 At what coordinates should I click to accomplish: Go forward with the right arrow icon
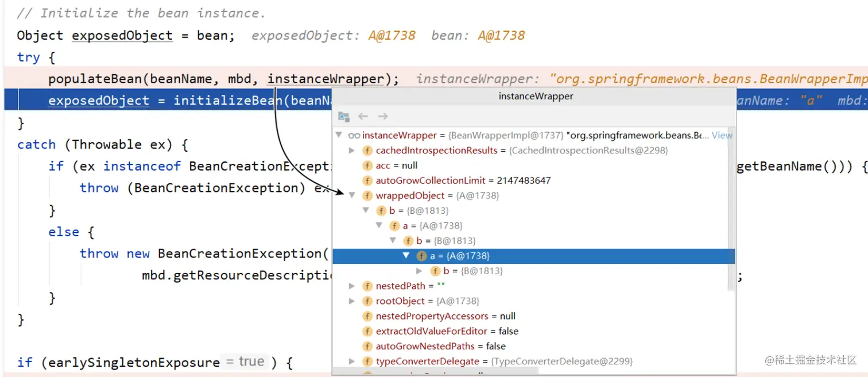tap(383, 117)
